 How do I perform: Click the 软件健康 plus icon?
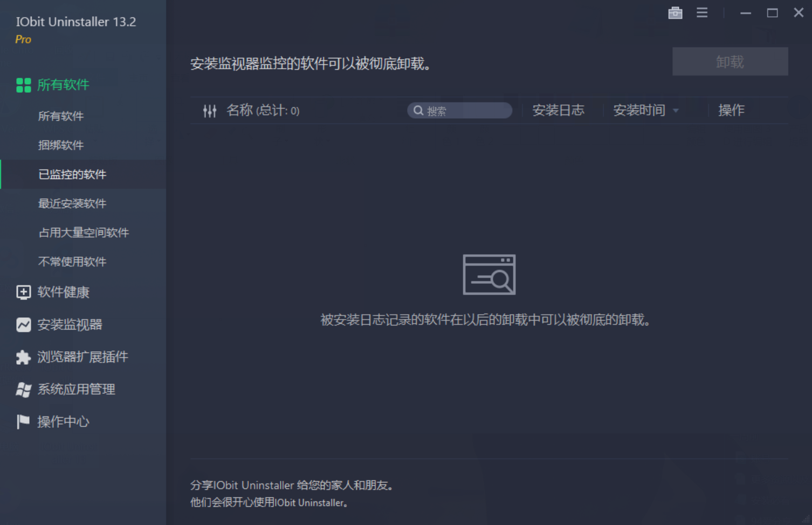pyautogui.click(x=24, y=292)
